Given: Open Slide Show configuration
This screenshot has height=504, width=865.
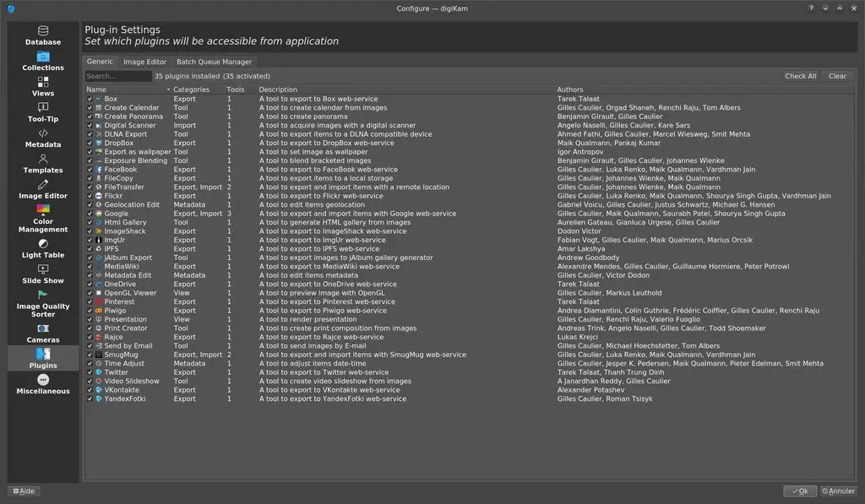Looking at the screenshot, I should click(x=41, y=275).
